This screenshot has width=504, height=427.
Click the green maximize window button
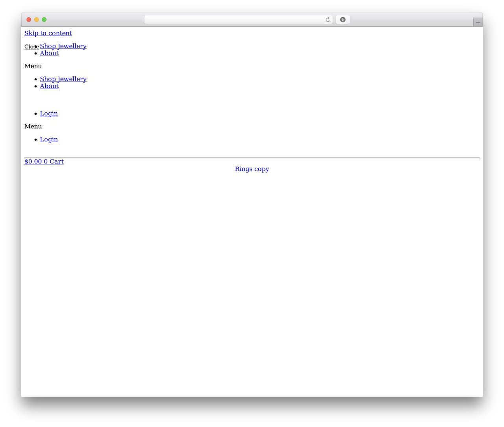(x=44, y=20)
